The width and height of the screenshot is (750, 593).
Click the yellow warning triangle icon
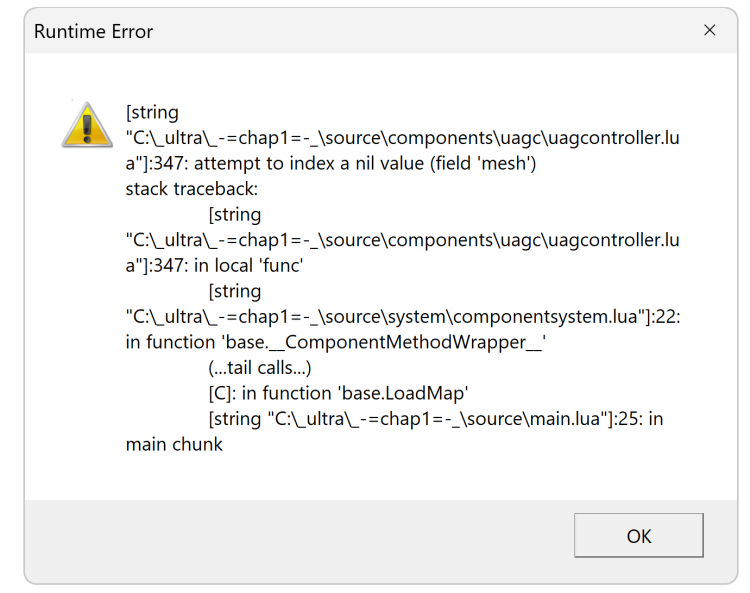(x=87, y=125)
